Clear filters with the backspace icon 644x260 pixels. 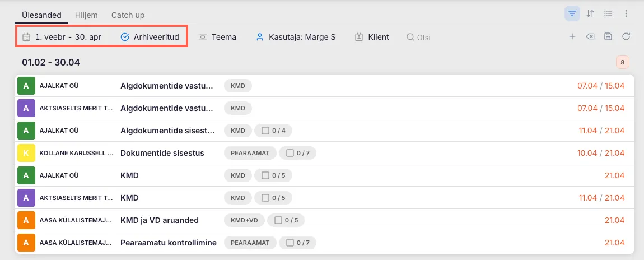pyautogui.click(x=590, y=37)
